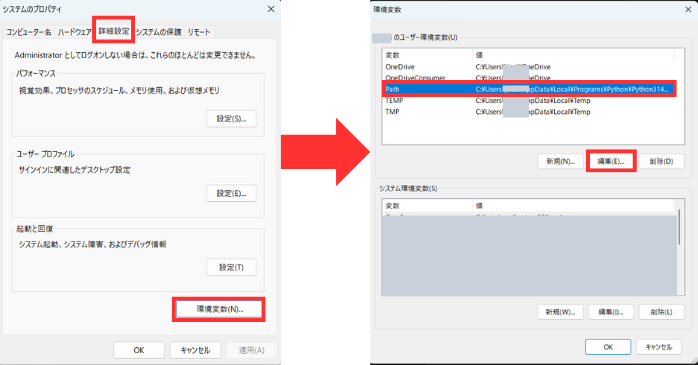Select the Path user variable row
The height and width of the screenshot is (365, 698).
(x=528, y=89)
